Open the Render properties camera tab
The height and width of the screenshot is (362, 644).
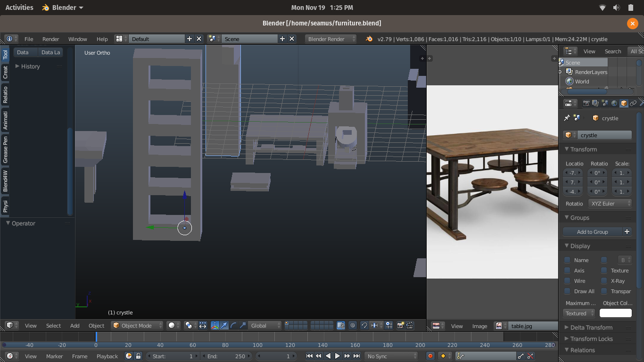pyautogui.click(x=586, y=103)
